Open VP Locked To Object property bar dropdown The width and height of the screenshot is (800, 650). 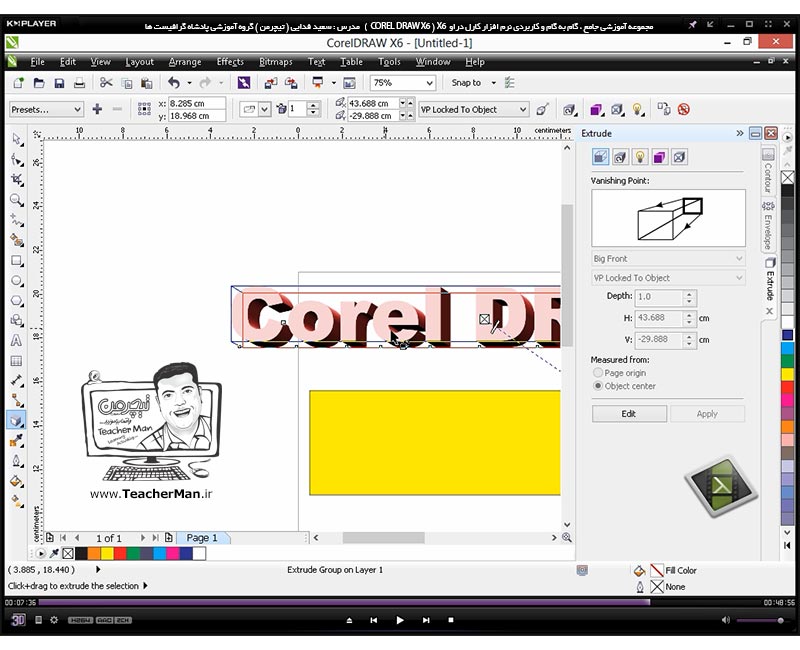473,109
